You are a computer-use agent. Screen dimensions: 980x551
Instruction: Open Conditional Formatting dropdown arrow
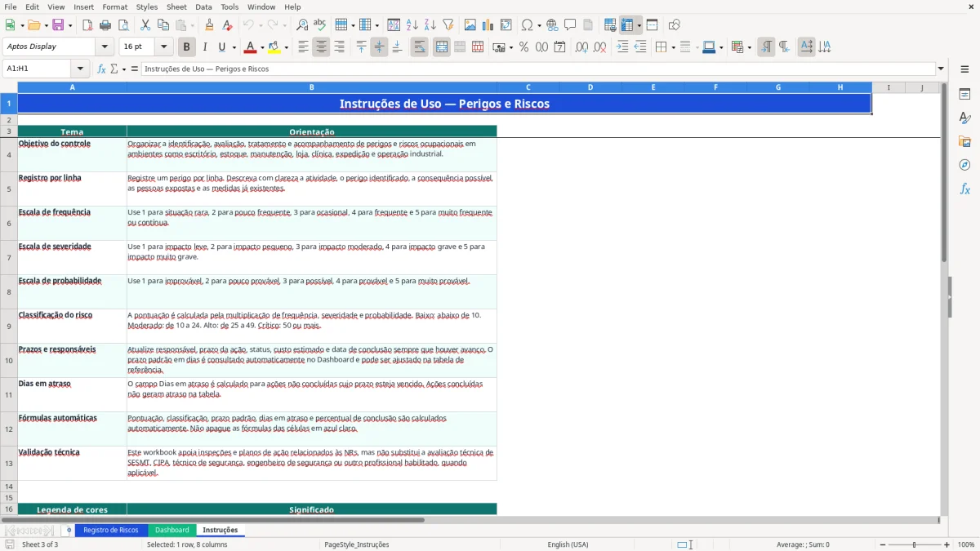[x=749, y=47]
